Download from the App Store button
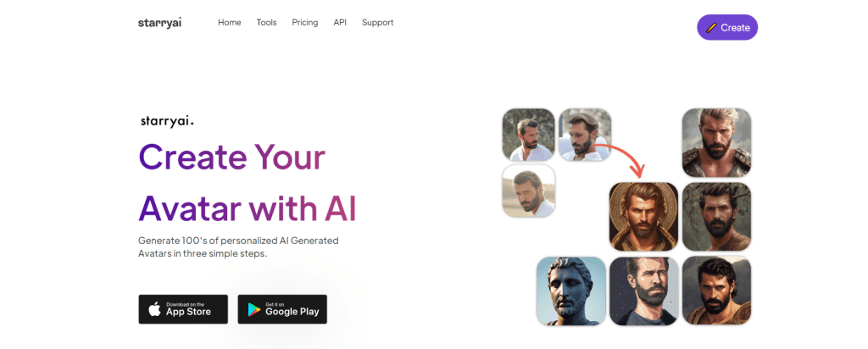The height and width of the screenshot is (349, 868). 183,309
